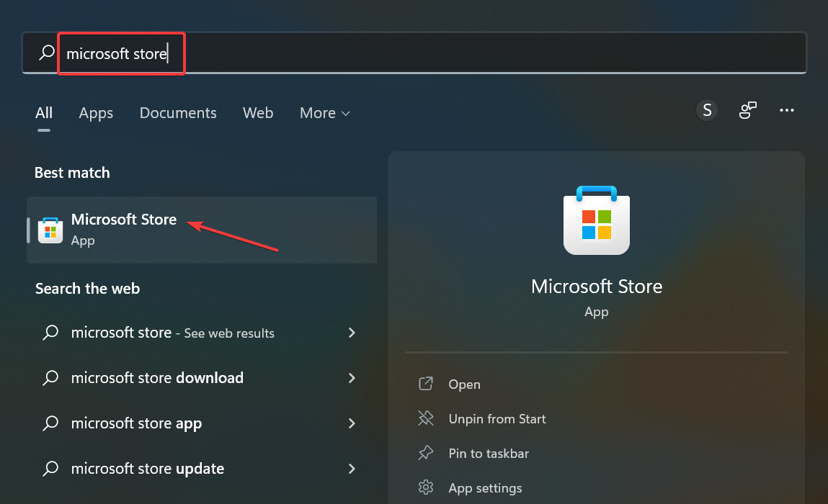The width and height of the screenshot is (828, 504).
Task: Expand the microsoft store app suggestion chevron
Action: (x=352, y=423)
